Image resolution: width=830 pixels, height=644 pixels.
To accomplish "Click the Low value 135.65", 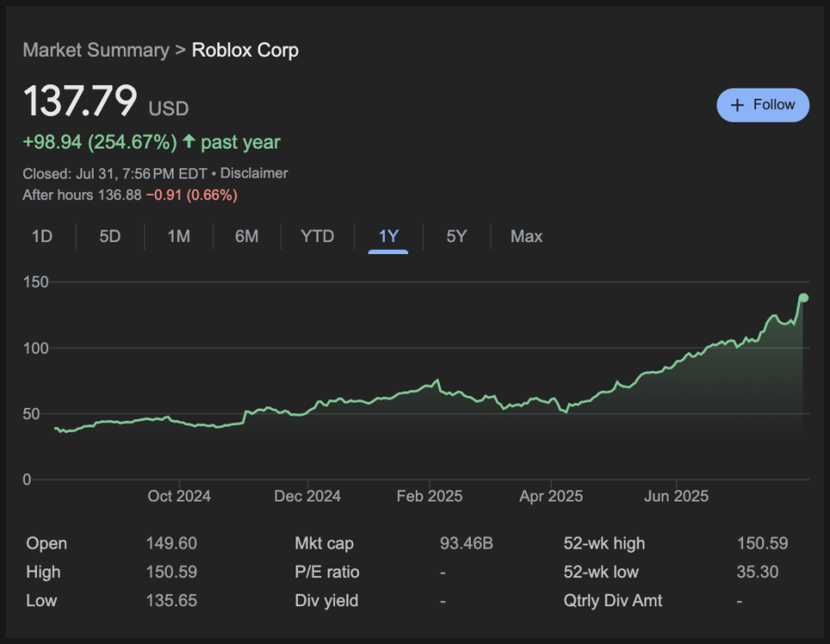I will click(172, 600).
